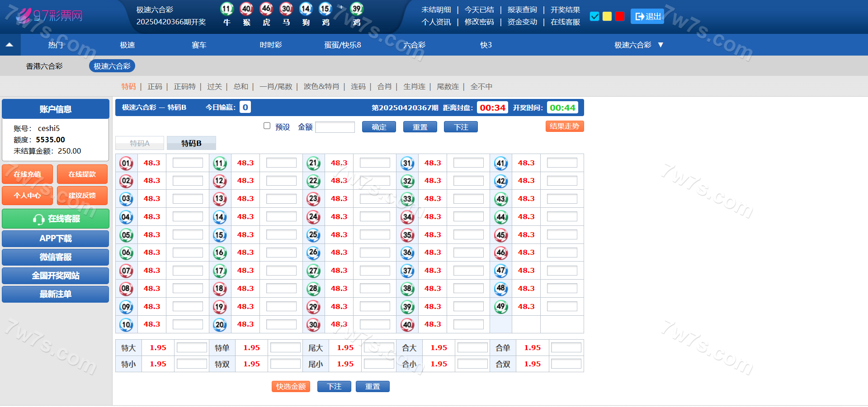868x407 pixels.
Task: Select the green ball number 11
Action: [x=220, y=163]
